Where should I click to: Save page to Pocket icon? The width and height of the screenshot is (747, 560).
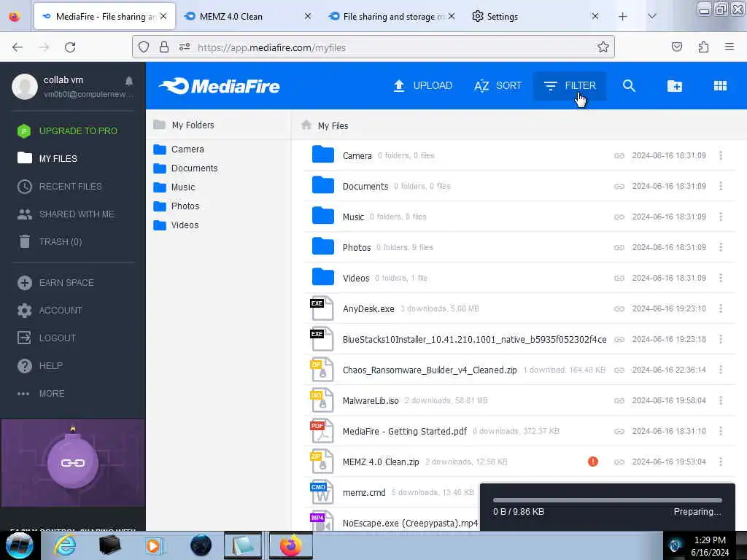[677, 47]
